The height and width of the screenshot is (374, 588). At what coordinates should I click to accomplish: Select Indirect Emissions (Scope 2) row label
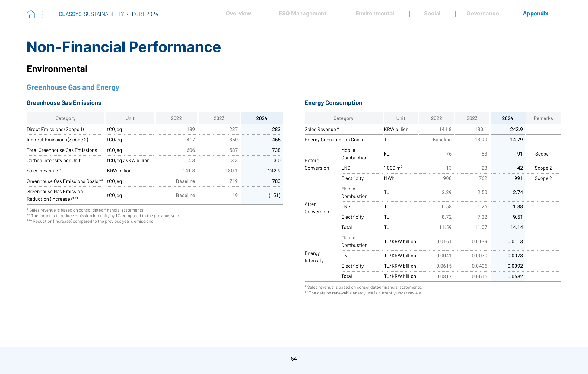pos(57,140)
